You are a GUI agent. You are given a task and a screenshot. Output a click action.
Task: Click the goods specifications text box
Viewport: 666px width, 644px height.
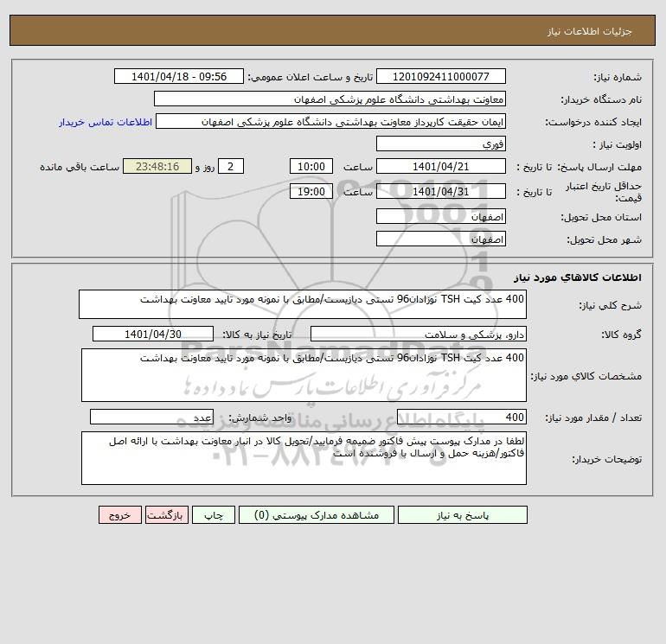pos(304,375)
